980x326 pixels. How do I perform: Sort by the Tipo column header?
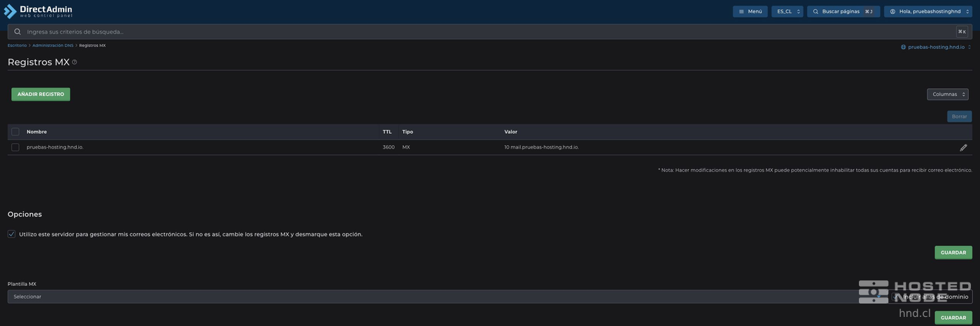(x=407, y=132)
